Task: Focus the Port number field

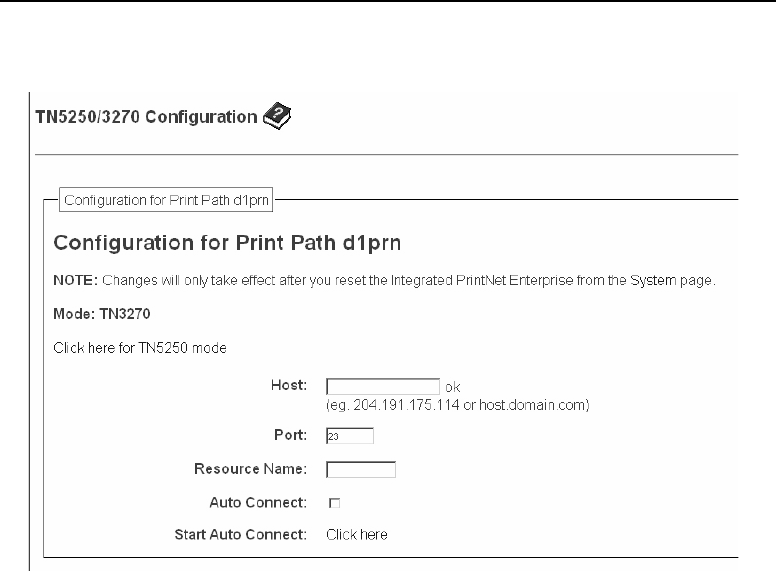Action: pos(349,436)
